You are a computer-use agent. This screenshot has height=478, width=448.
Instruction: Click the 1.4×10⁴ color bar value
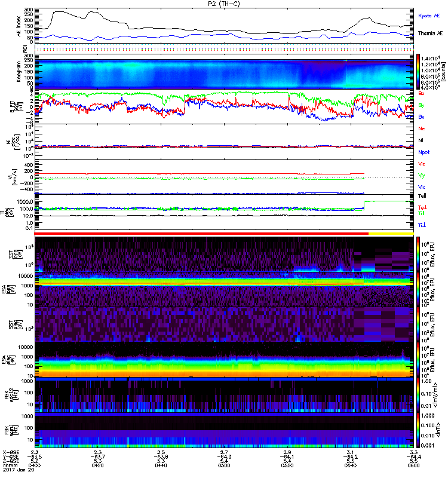coord(430,59)
